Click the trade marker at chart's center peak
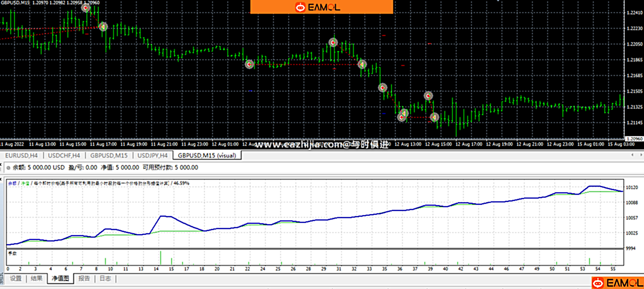The height and width of the screenshot is (289, 644). 333,43
